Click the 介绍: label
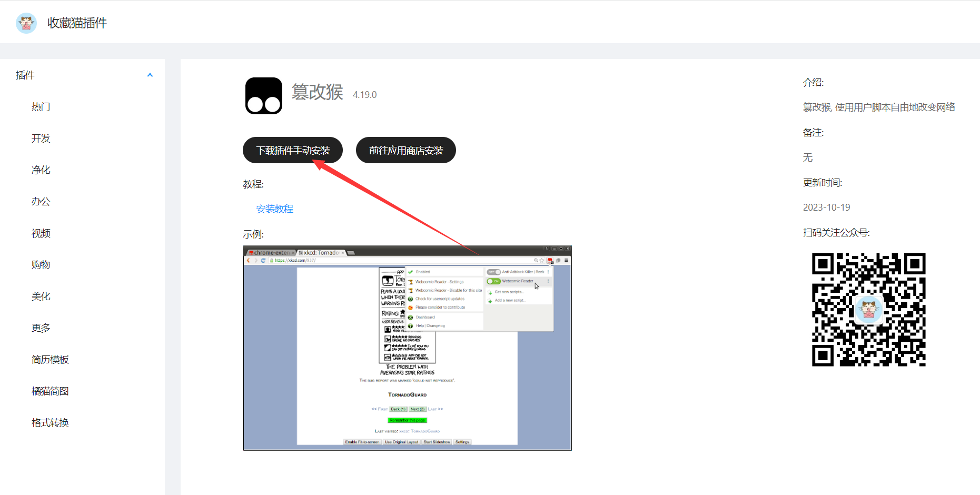 813,83
